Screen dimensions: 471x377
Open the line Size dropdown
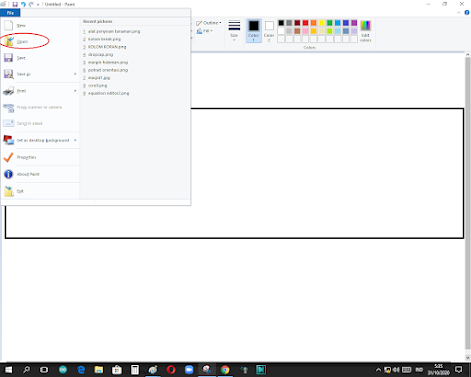234,31
